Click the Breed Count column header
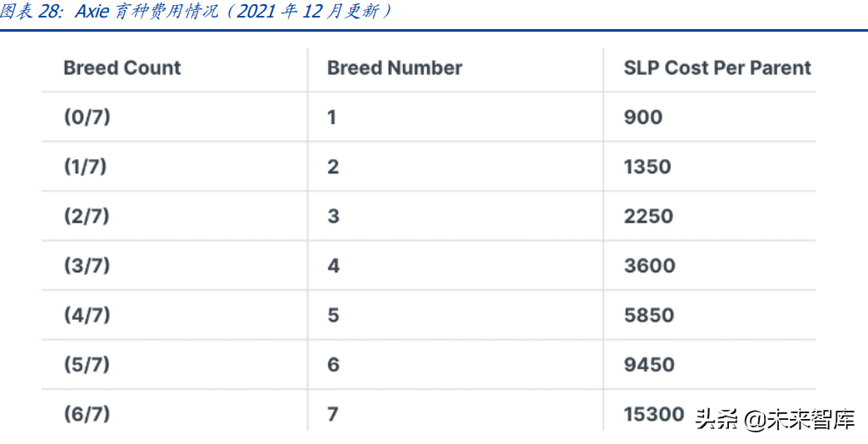Viewport: 868px width, 444px height. click(x=122, y=68)
